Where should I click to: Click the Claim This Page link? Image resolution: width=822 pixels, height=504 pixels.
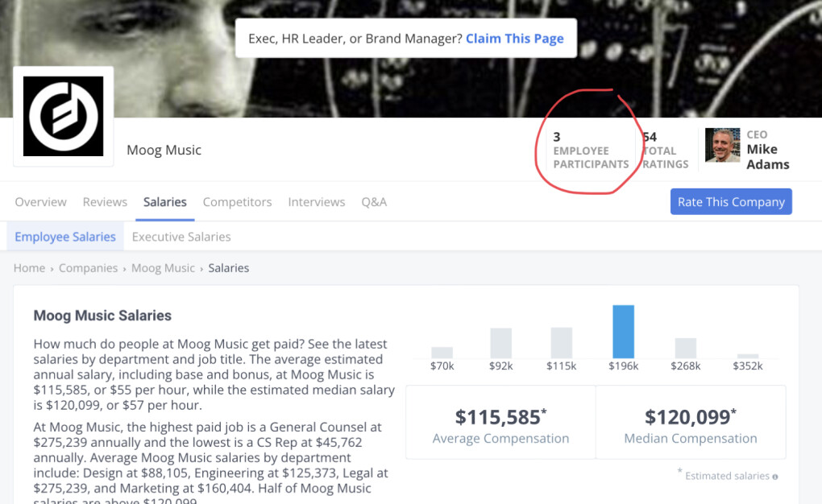tap(515, 39)
